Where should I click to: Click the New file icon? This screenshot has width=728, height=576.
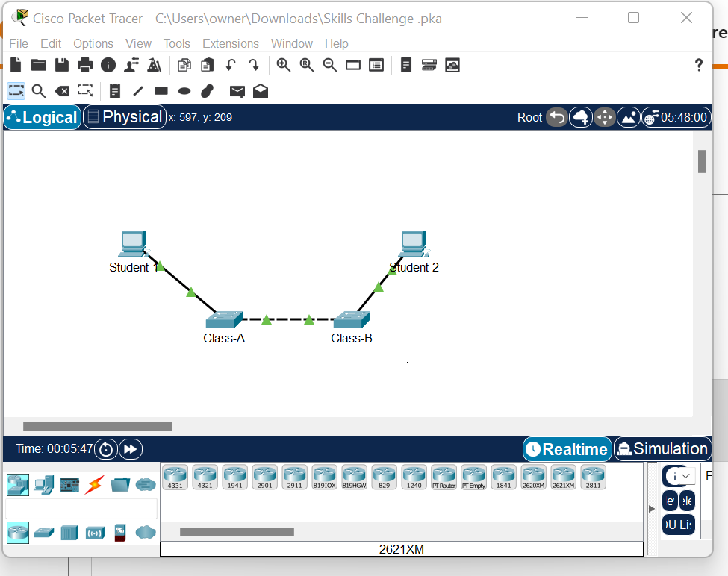[x=16, y=65]
